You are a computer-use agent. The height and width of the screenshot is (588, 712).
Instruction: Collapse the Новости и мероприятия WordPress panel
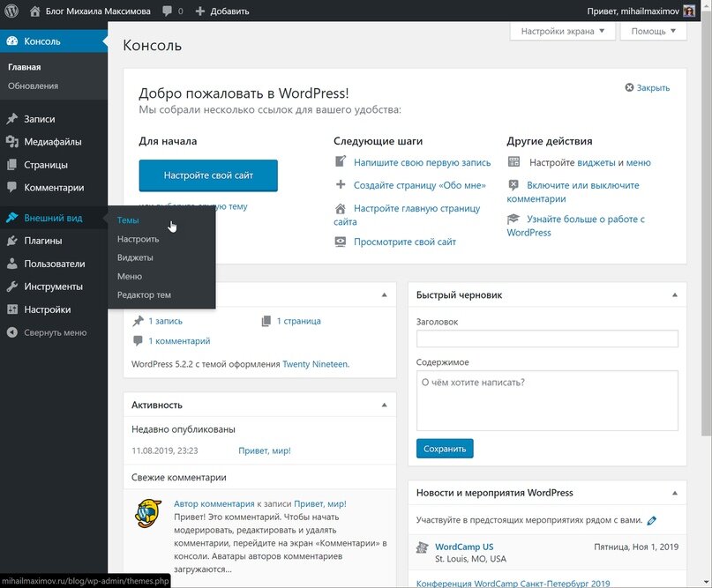point(675,493)
